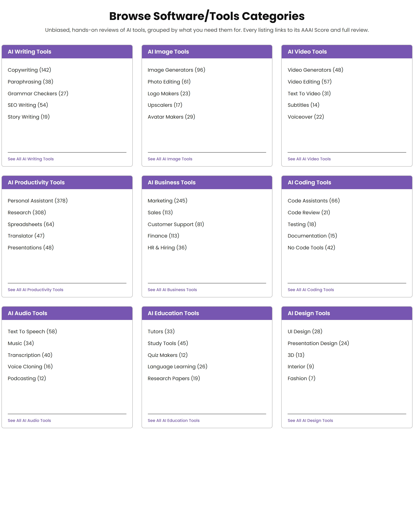
Task: Go to Language Learning (26)
Action: [177, 367]
